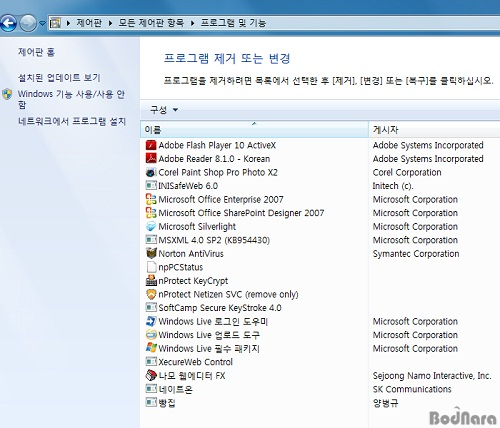Click the Control Panel icon in address bar
The image size is (500, 428).
tap(55, 23)
